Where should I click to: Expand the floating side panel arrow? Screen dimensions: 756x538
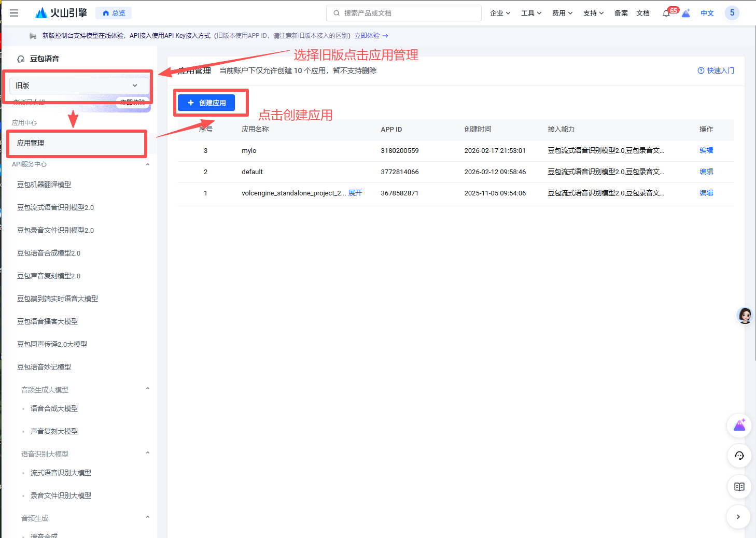coord(738,517)
